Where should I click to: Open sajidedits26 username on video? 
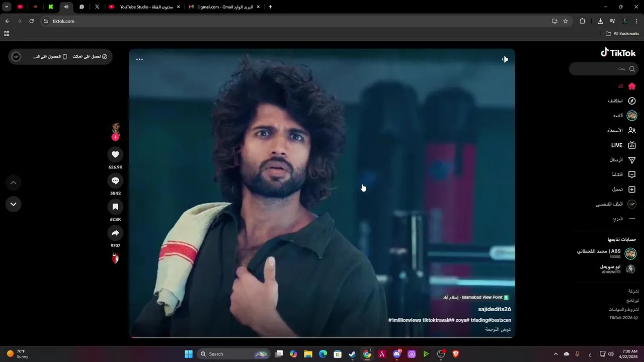coord(495,309)
